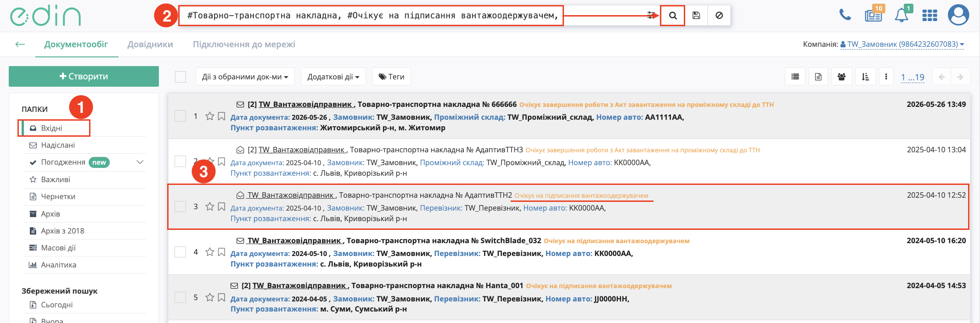Click the Теги button
The width and height of the screenshot is (980, 323).
[x=391, y=77]
